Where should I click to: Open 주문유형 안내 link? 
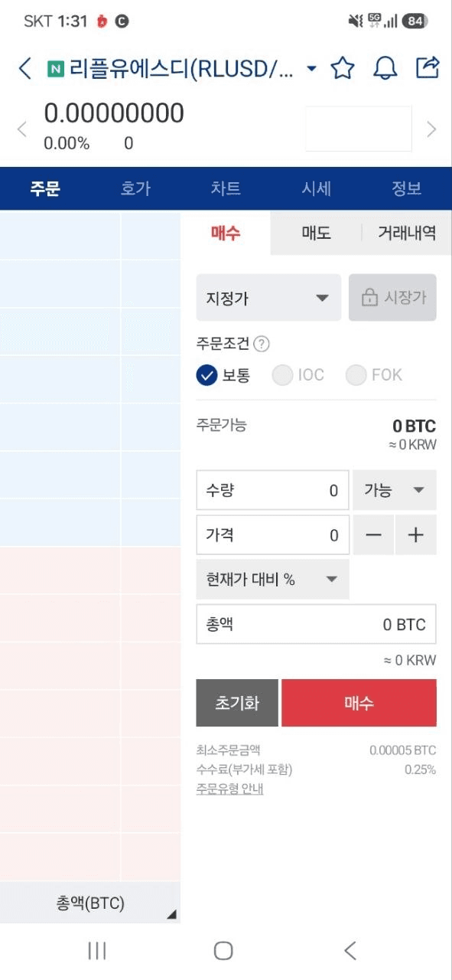(x=230, y=789)
